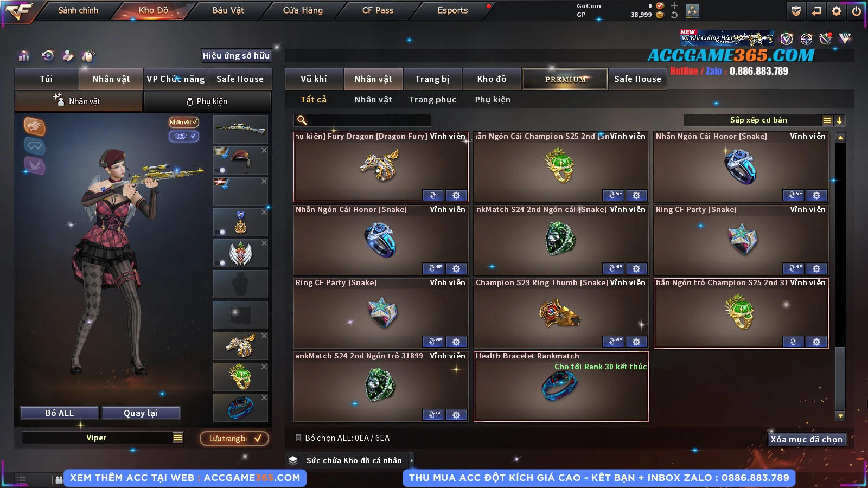868x488 pixels.
Task: Toggle the switch on beret slot
Action: 221,170
